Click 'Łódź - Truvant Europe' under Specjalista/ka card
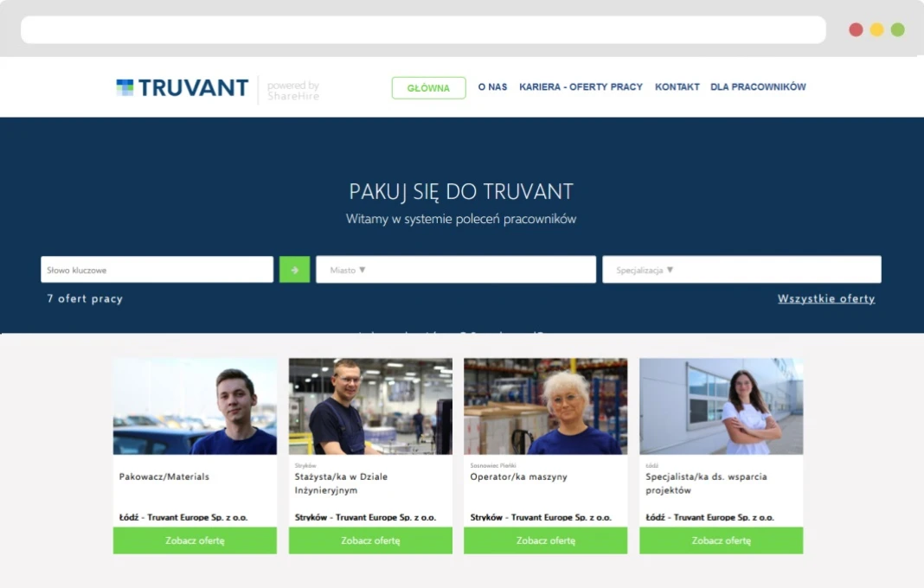 (709, 517)
